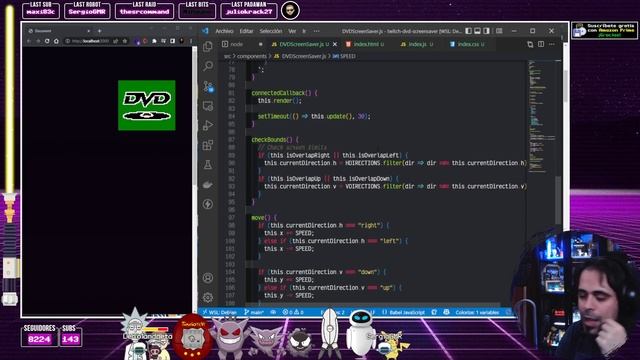The height and width of the screenshot is (360, 640).
Task: Open the Run and Debug view
Action: (x=208, y=125)
